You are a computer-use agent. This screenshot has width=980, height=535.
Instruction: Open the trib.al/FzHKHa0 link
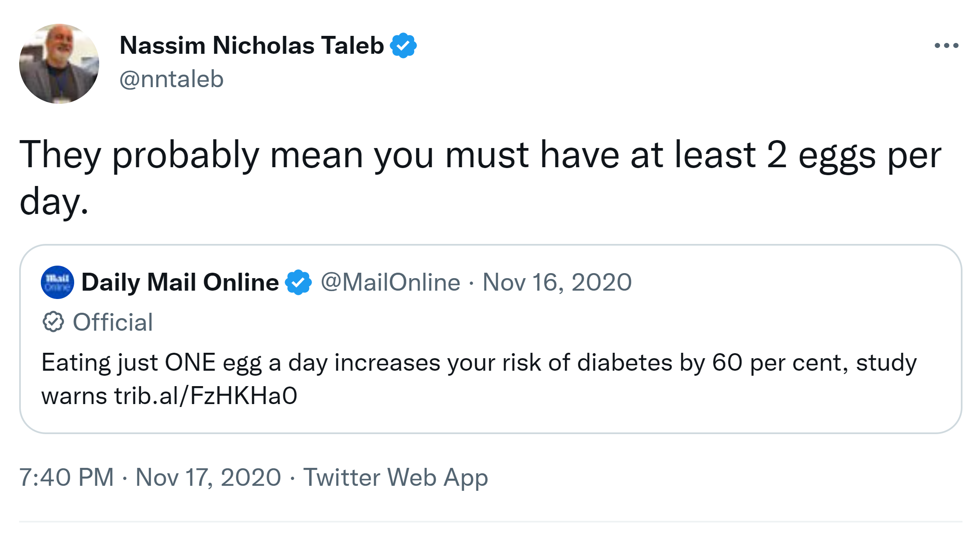[206, 396]
